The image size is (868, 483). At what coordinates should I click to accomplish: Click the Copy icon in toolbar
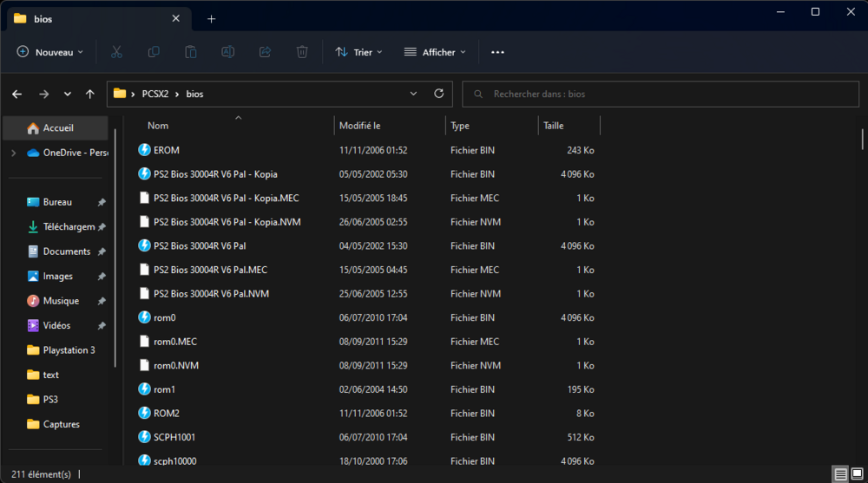click(154, 52)
